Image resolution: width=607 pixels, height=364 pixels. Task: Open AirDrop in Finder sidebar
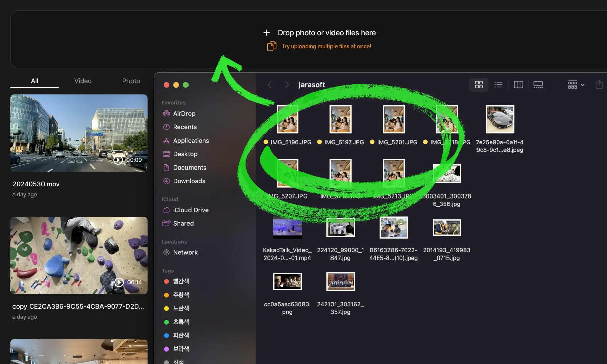tap(184, 114)
